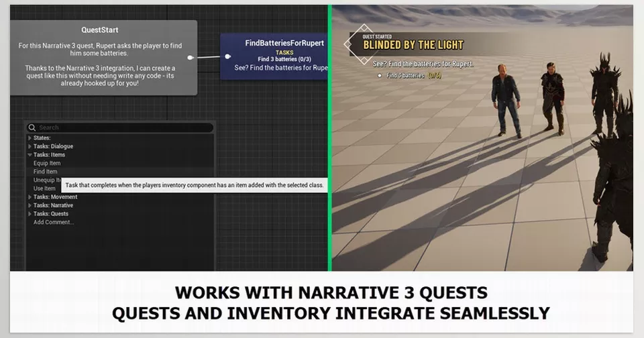Image resolution: width=644 pixels, height=338 pixels.
Task: Click the BLINDED BY THE LIGHT quest title
Action: [x=413, y=45]
